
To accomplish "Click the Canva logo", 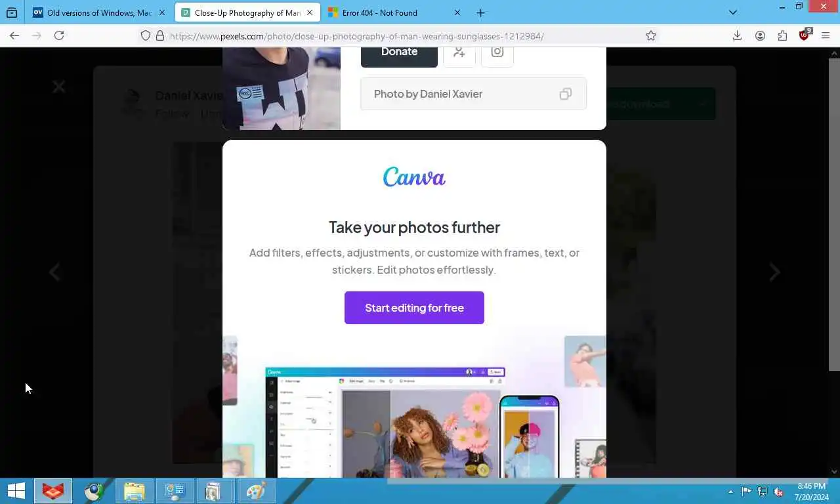I will coord(414,177).
